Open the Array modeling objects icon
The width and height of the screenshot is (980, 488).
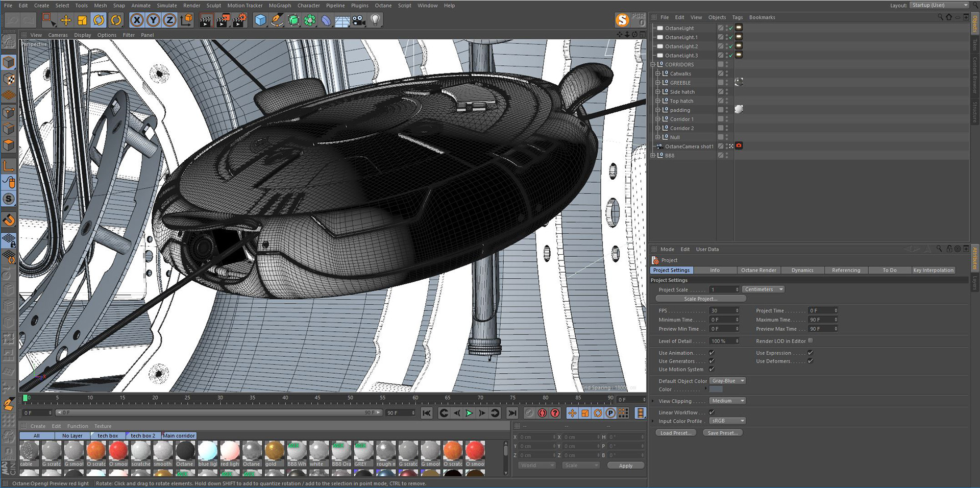[310, 20]
